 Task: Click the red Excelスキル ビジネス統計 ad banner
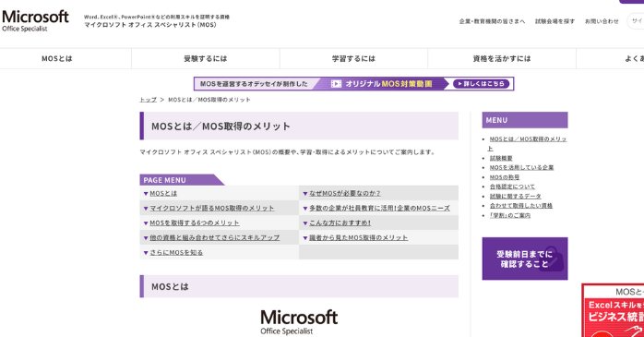[613, 310]
